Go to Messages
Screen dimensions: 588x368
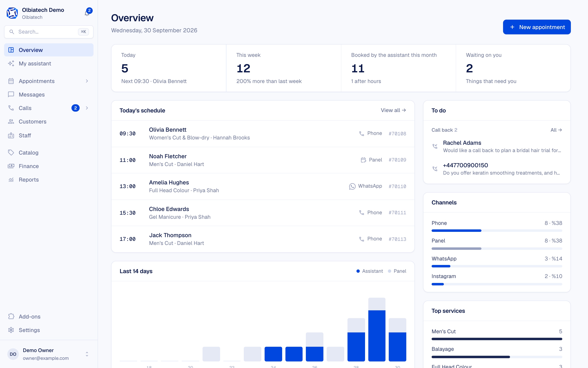coord(49,94)
